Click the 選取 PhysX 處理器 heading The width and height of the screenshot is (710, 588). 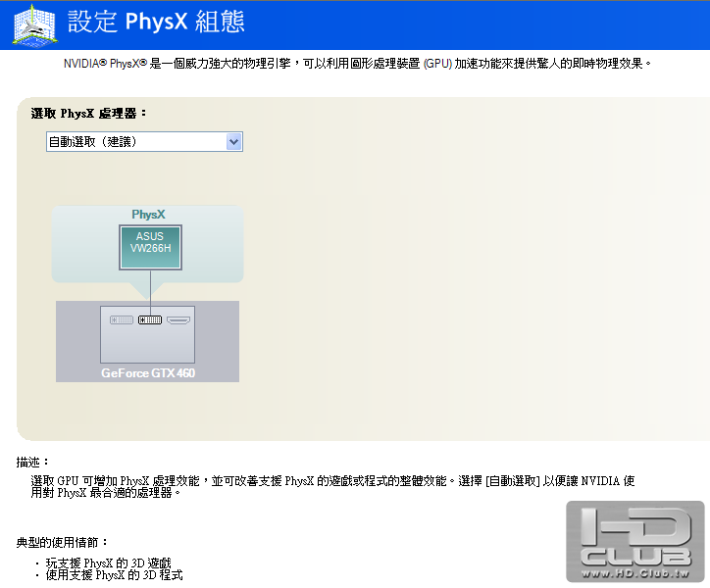[x=88, y=113]
